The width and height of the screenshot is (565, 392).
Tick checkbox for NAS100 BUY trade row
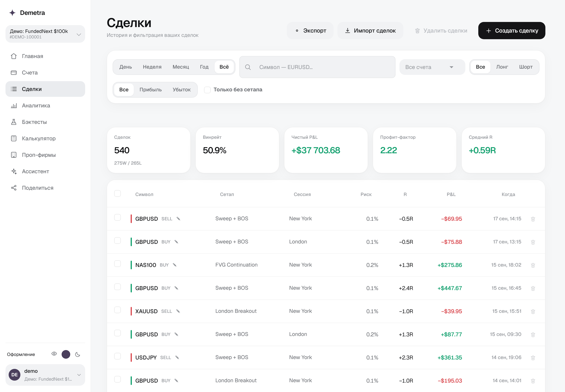(x=118, y=264)
